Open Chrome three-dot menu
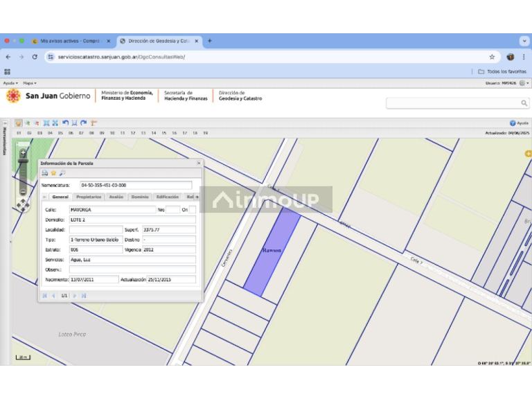This screenshot has height=399, width=532. point(524,57)
